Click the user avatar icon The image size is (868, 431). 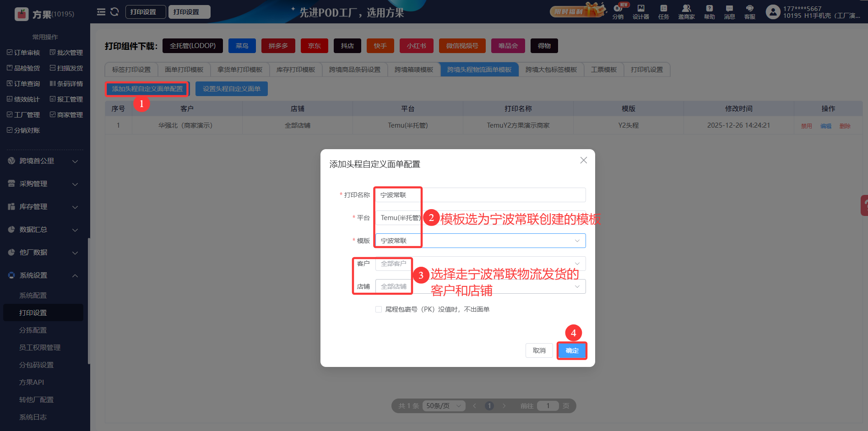coord(773,12)
